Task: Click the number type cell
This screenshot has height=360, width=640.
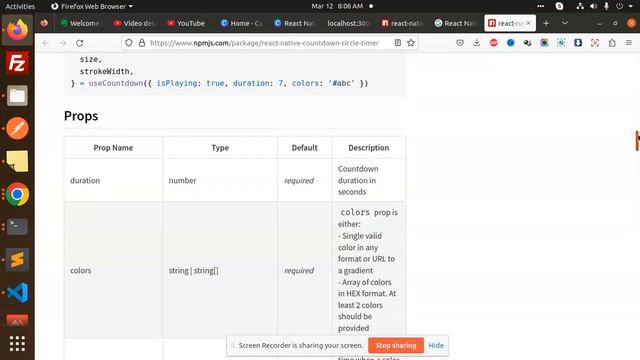Action: 220,180
